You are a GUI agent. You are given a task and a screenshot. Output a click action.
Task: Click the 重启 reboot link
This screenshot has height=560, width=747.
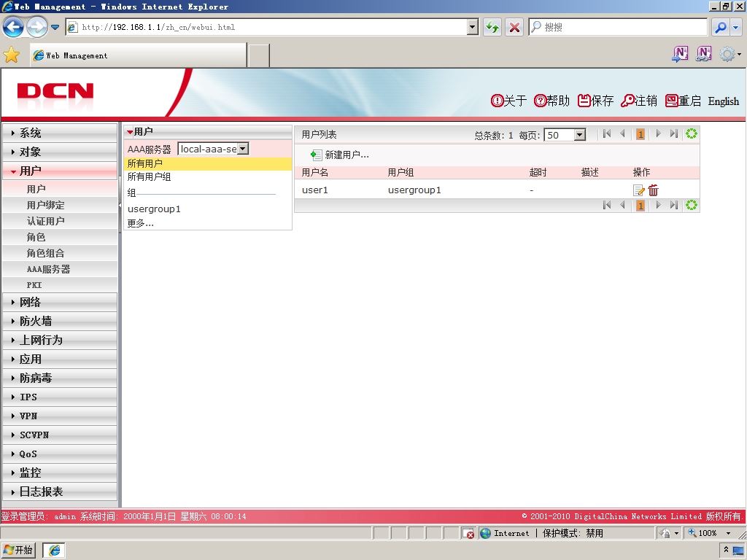tap(683, 101)
